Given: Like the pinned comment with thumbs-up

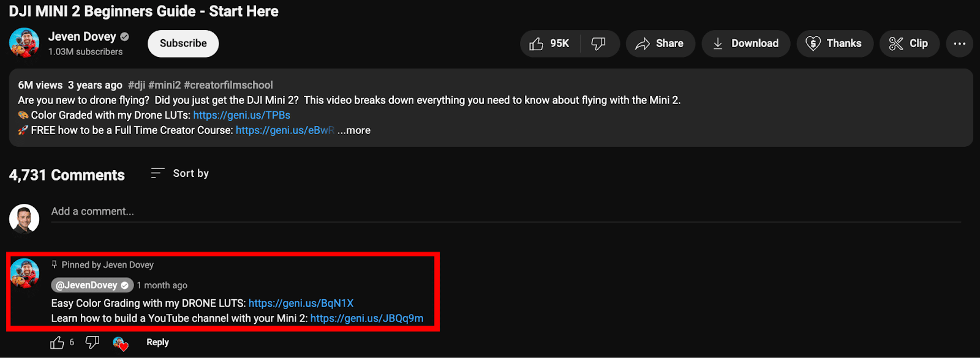Looking at the screenshot, I should [57, 342].
